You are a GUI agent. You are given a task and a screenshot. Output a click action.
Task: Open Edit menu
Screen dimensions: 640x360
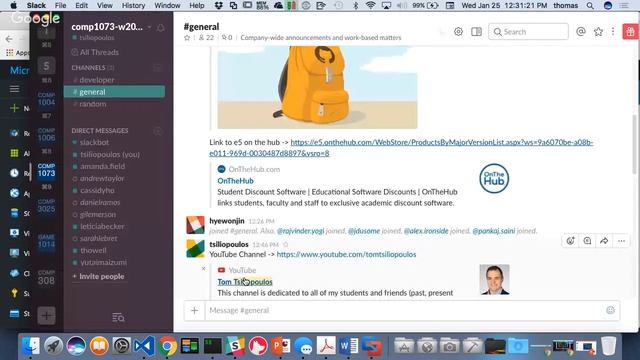click(82, 5)
